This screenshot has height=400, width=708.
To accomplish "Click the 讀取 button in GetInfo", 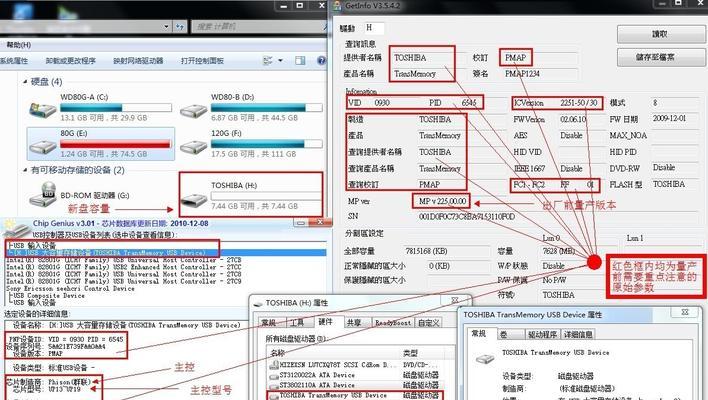I will click(660, 34).
